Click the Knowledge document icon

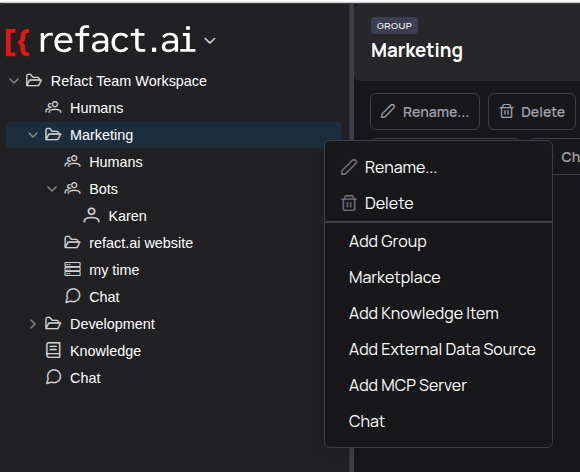click(53, 350)
